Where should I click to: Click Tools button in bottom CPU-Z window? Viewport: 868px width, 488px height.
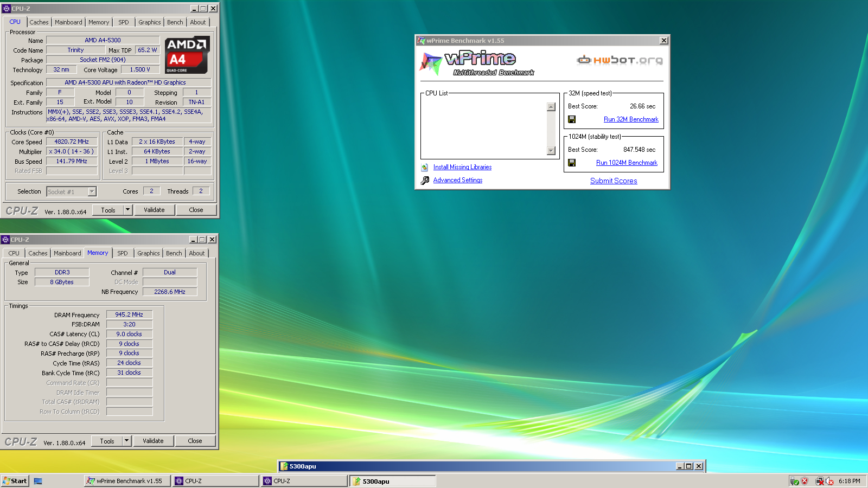107,441
